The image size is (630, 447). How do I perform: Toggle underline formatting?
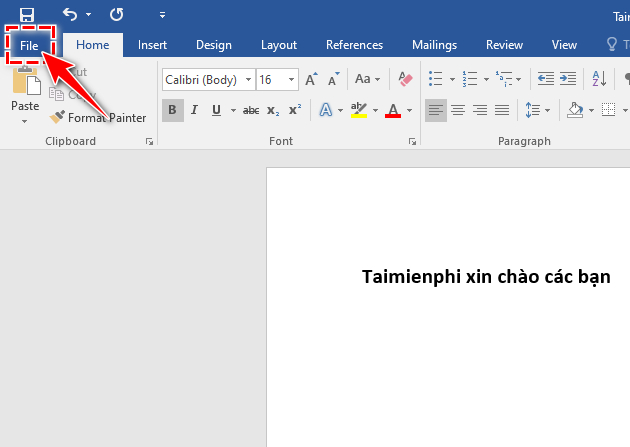(x=217, y=110)
